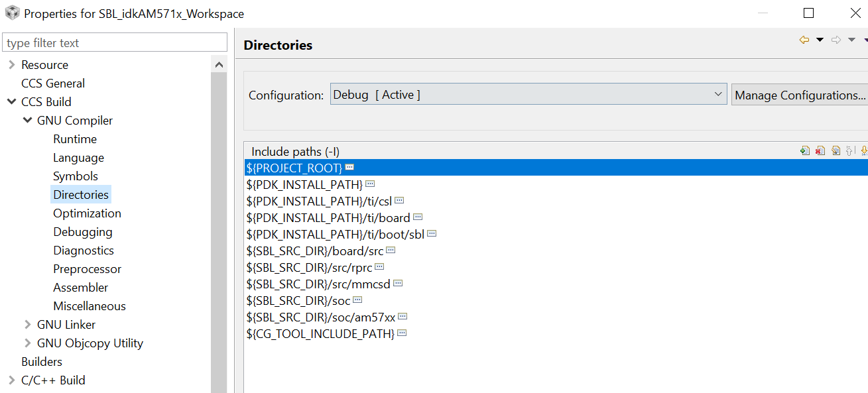Click the type filter text field
This screenshot has height=393, width=868.
(115, 43)
